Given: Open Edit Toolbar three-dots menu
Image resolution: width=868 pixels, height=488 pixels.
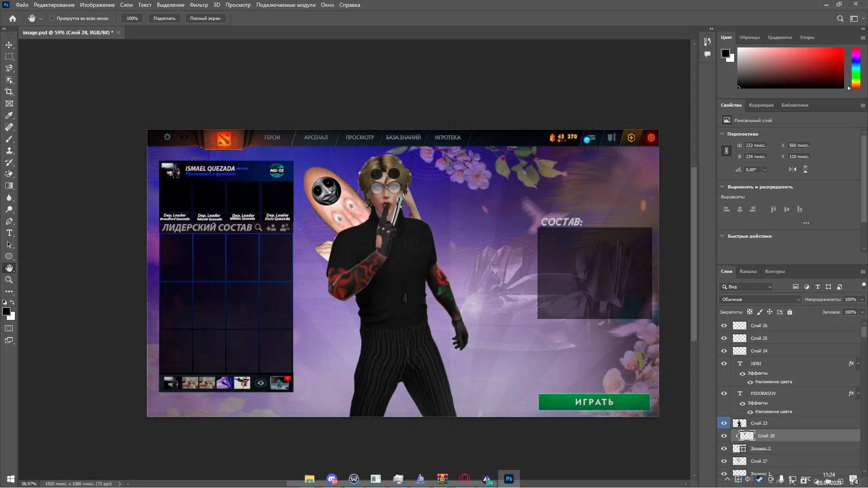Looking at the screenshot, I should coord(9,292).
